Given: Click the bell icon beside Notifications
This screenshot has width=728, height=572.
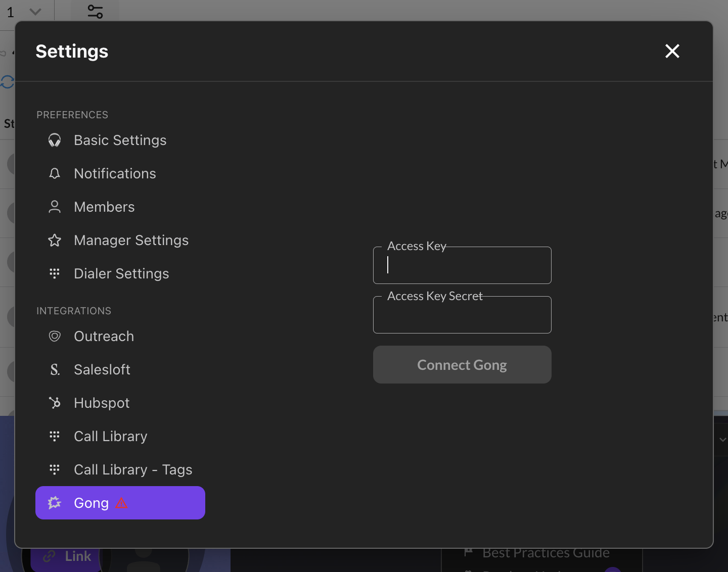Looking at the screenshot, I should (55, 173).
